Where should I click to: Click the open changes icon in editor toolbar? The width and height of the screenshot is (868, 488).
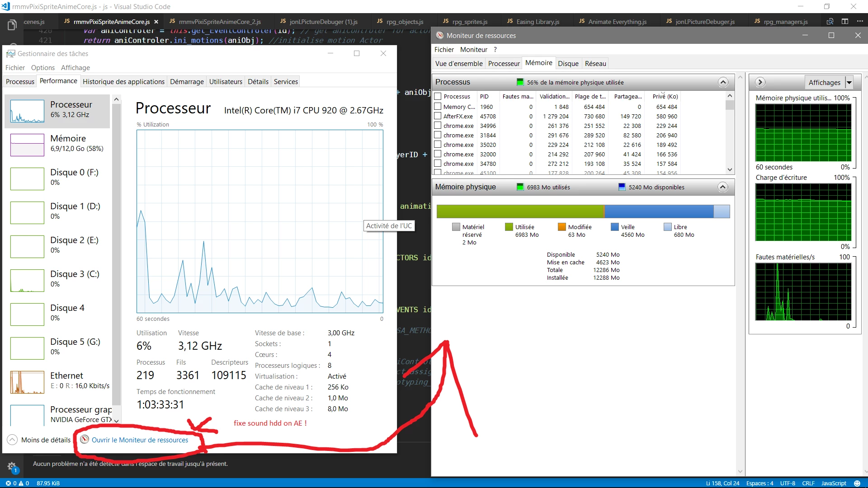[x=830, y=21]
